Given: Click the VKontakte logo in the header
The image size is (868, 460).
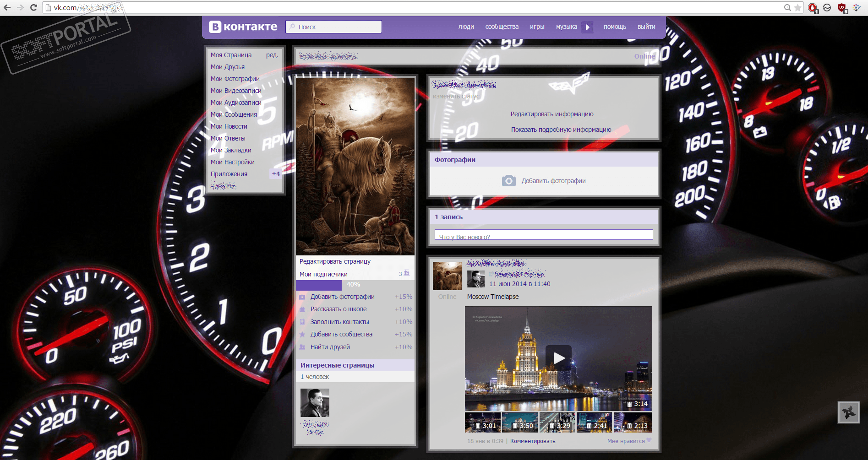Looking at the screenshot, I should pos(243,27).
